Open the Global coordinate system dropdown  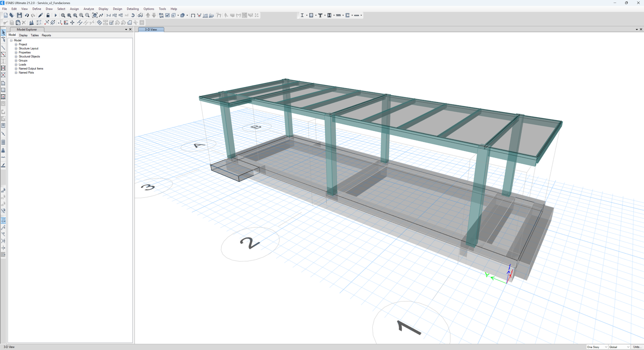tap(619, 347)
